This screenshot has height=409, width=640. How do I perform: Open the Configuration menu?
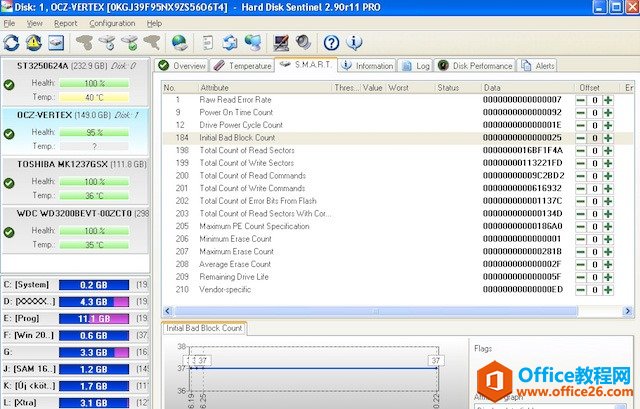[x=112, y=23]
